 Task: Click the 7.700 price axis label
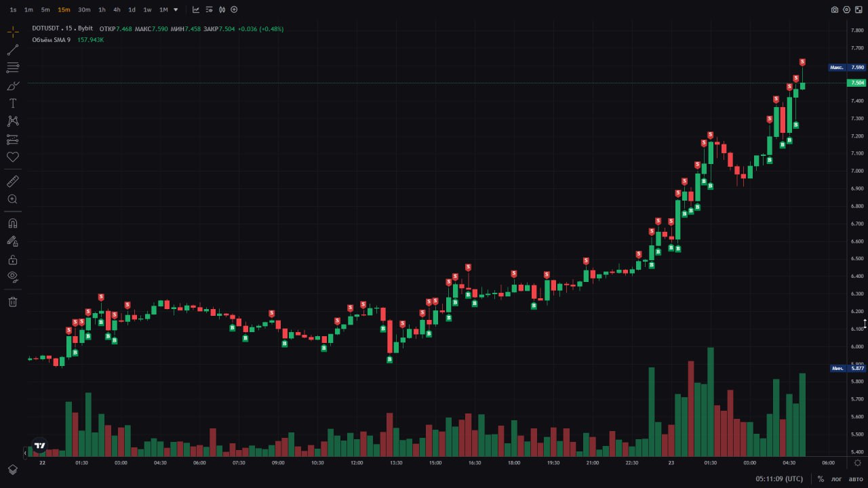tap(857, 48)
